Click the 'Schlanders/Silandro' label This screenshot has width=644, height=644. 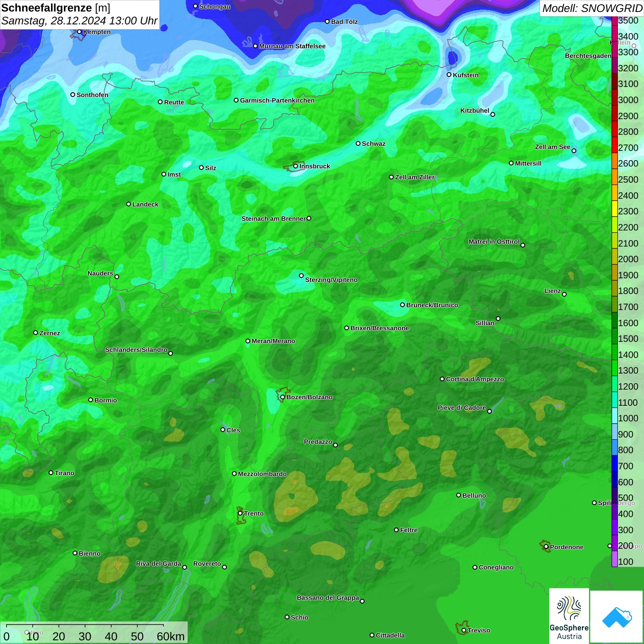pyautogui.click(x=136, y=350)
